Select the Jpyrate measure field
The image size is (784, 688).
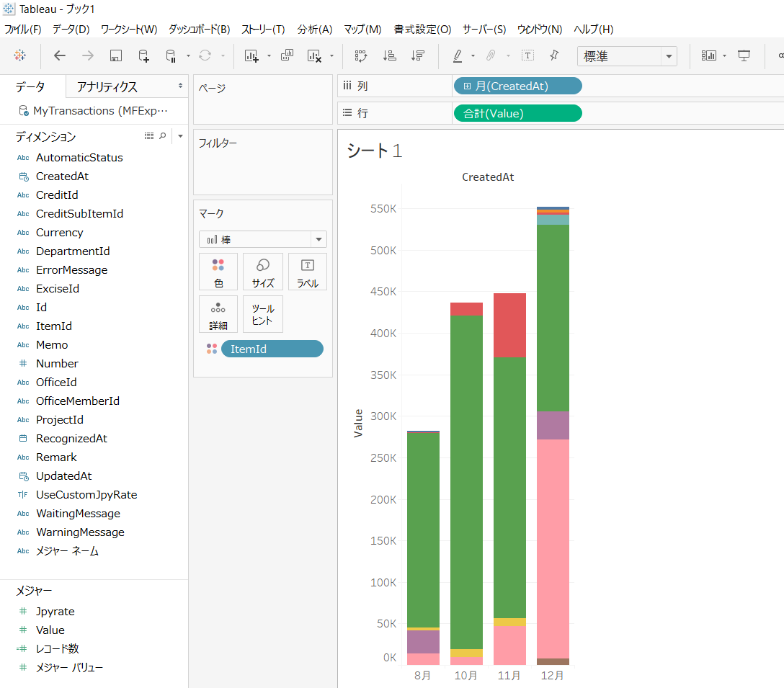55,612
